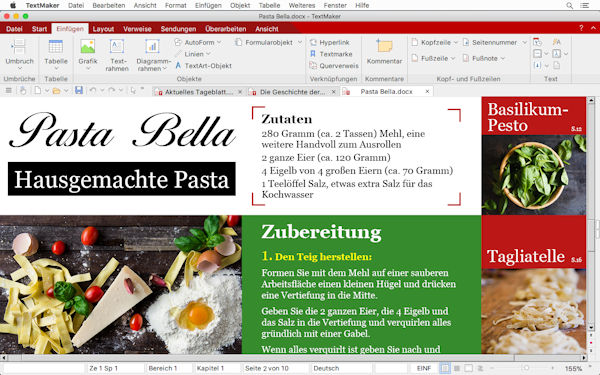Image resolution: width=600 pixels, height=375 pixels.
Task: Click the blank document icon in Text group
Action: click(557, 65)
